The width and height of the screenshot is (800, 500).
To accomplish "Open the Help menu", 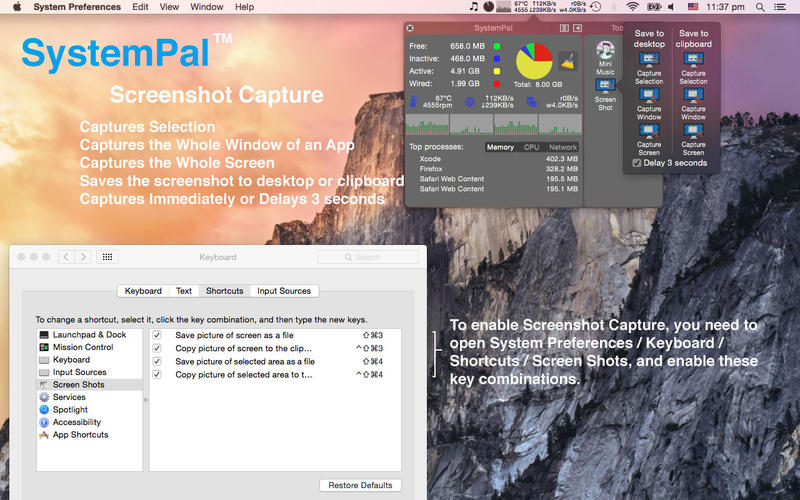I will [244, 7].
